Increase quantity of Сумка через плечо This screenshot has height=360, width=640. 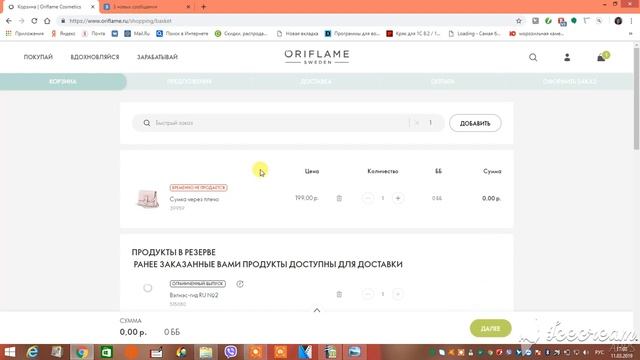(398, 198)
